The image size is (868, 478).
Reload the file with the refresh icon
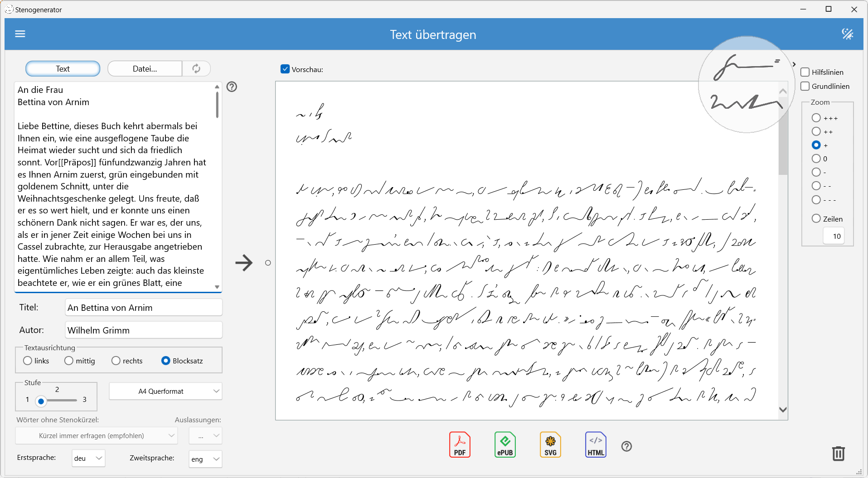pos(196,68)
